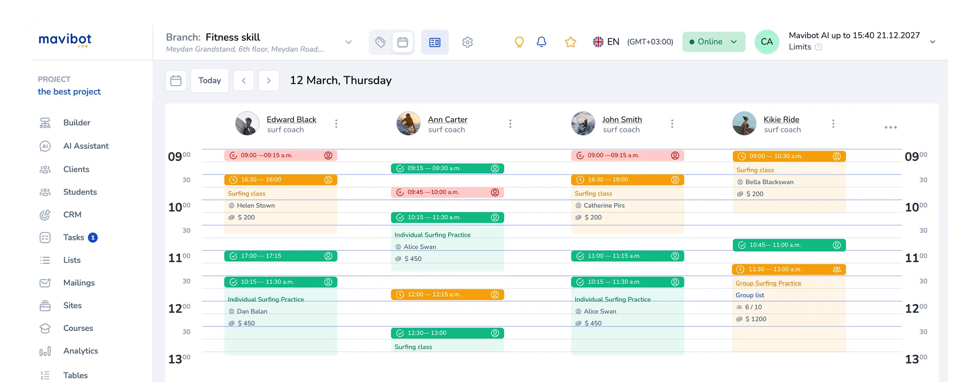This screenshot has width=980, height=382.
Task: Click the mavibot logo
Action: point(65,40)
